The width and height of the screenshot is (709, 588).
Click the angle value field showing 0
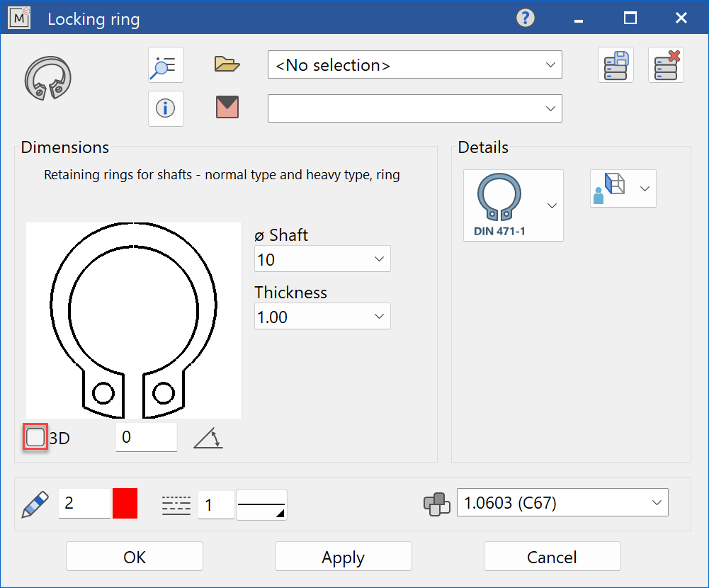147,437
